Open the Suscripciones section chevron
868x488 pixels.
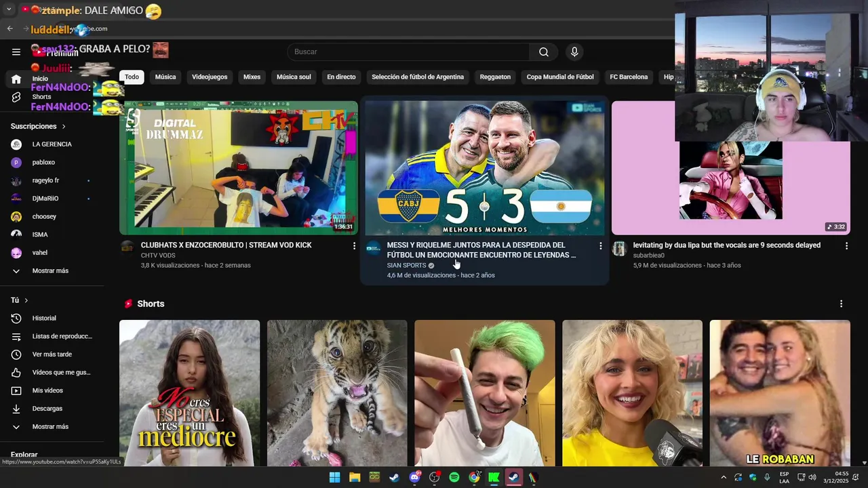pyautogui.click(x=64, y=127)
